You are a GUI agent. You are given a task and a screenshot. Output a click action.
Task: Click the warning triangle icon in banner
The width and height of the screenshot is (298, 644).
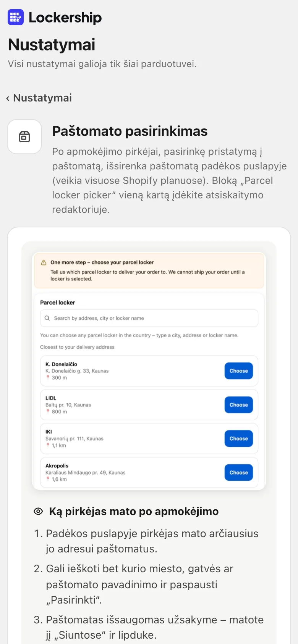coord(44,262)
